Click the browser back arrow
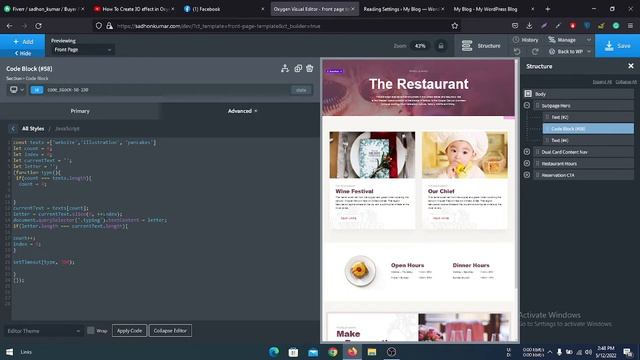This screenshot has height=360, width=640. (x=9, y=26)
